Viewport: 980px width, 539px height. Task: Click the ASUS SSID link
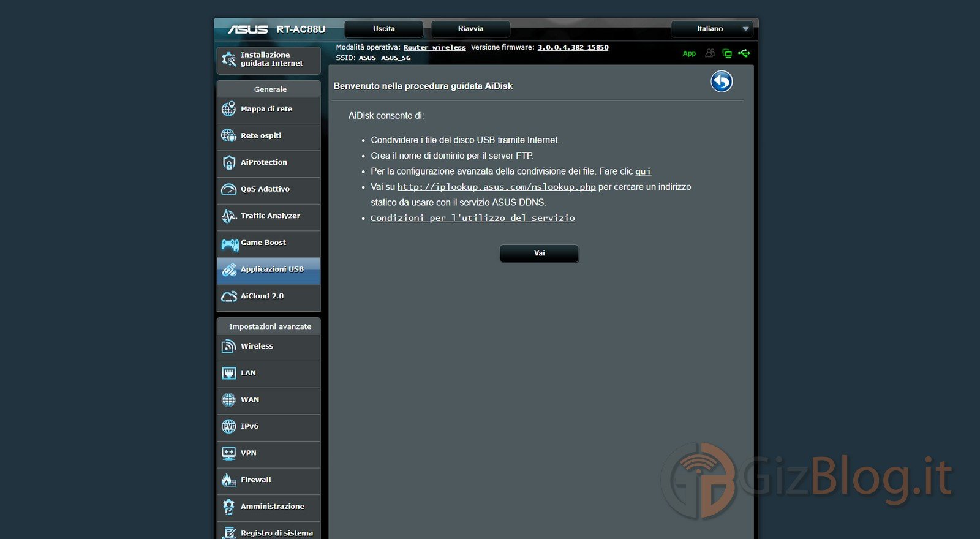point(367,58)
